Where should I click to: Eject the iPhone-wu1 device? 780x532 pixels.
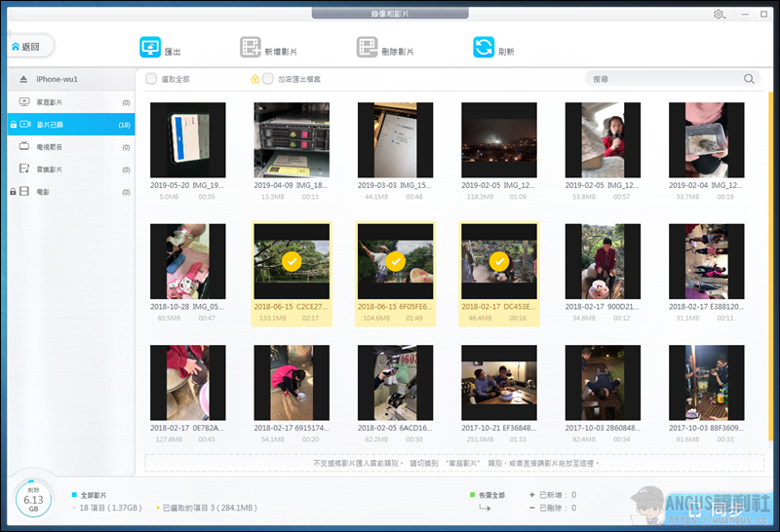click(23, 79)
